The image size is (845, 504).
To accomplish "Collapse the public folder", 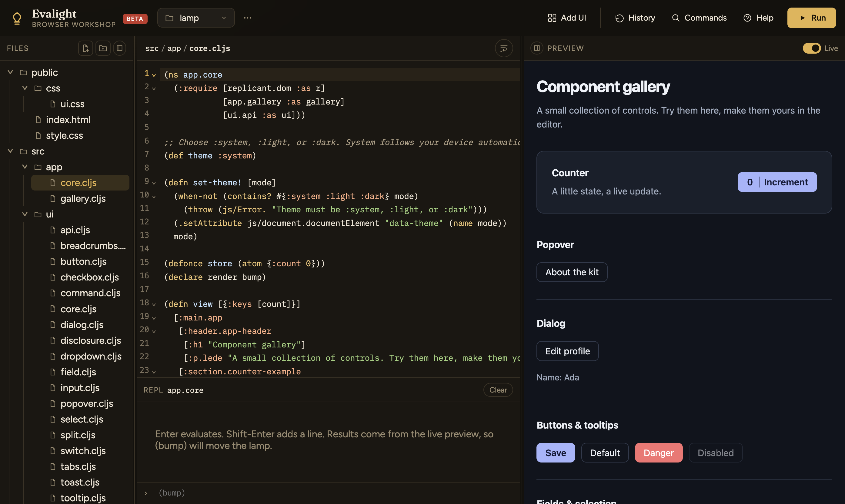I will pyautogui.click(x=11, y=72).
